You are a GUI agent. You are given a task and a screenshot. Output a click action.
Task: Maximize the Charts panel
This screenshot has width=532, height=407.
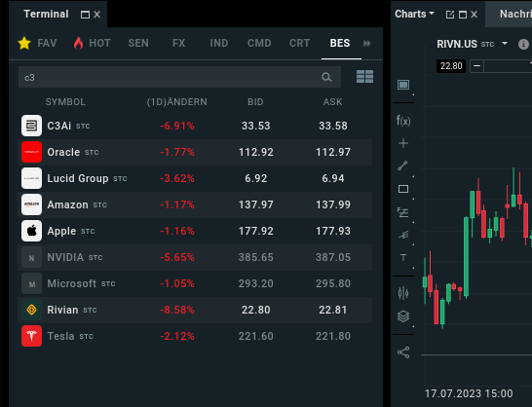point(463,15)
